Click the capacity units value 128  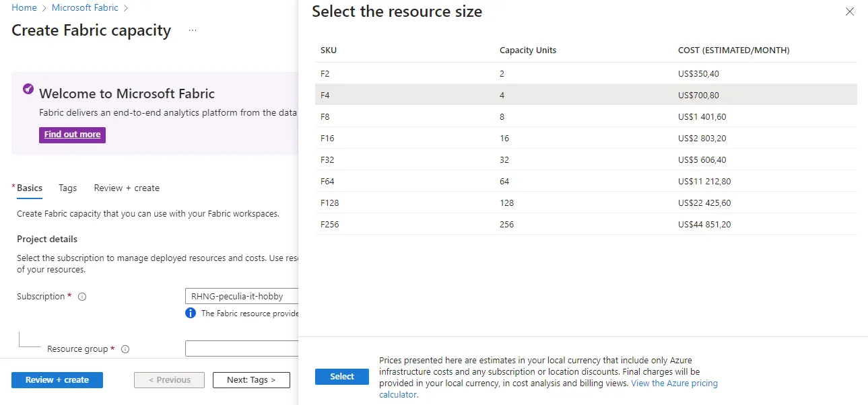[506, 203]
